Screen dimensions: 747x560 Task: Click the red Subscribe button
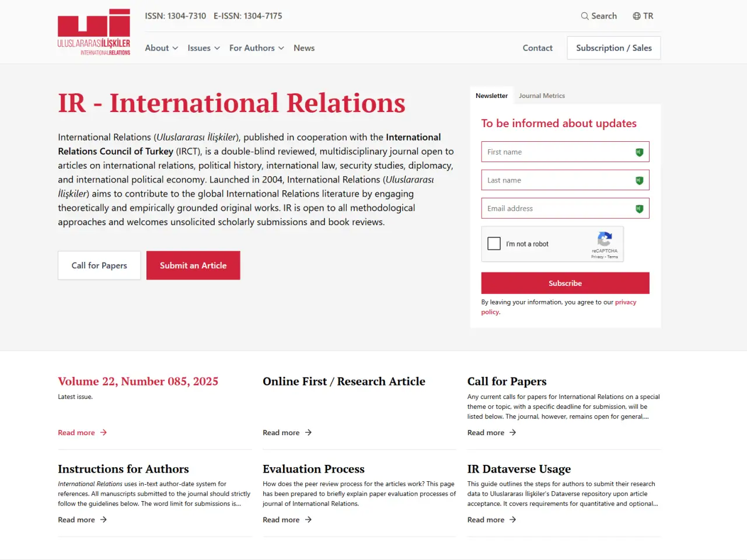[x=565, y=283]
